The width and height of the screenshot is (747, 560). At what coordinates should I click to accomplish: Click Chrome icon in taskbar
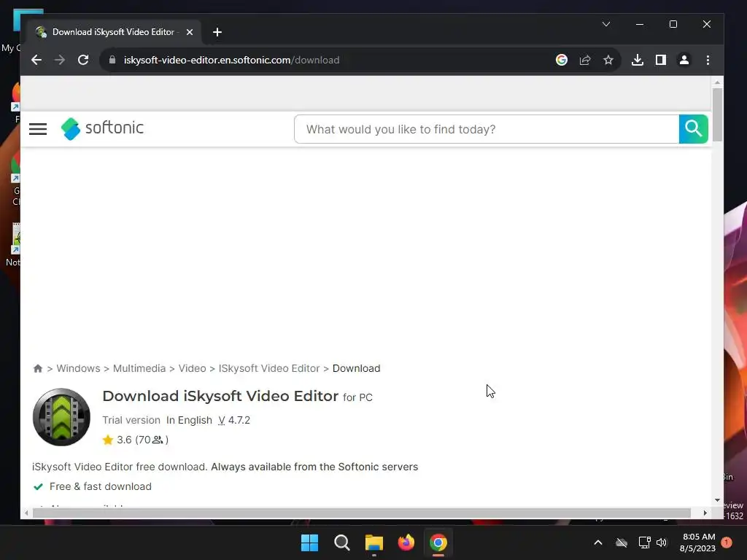438,542
